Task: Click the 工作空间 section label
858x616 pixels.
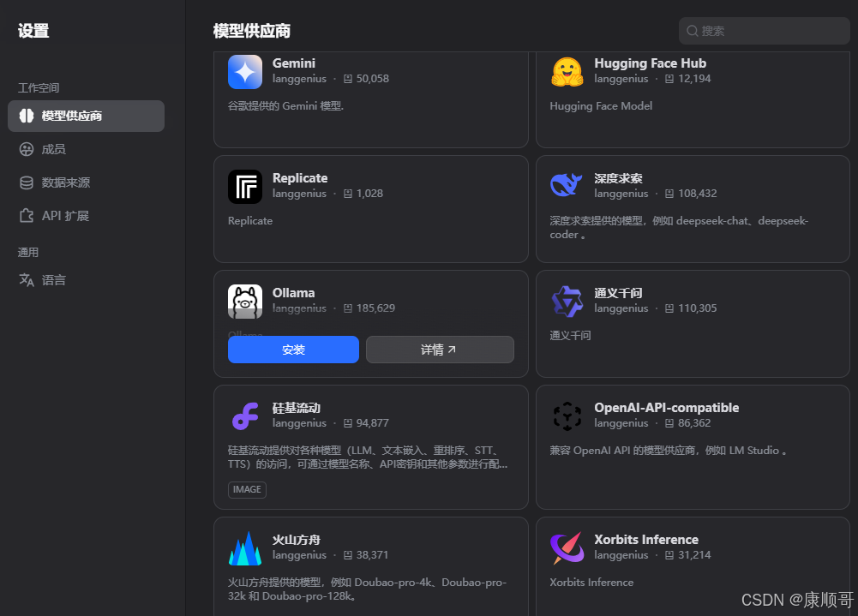Action: coord(39,88)
